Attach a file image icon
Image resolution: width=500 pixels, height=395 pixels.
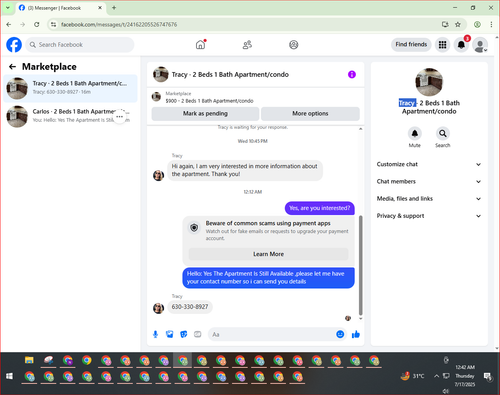(x=170, y=334)
